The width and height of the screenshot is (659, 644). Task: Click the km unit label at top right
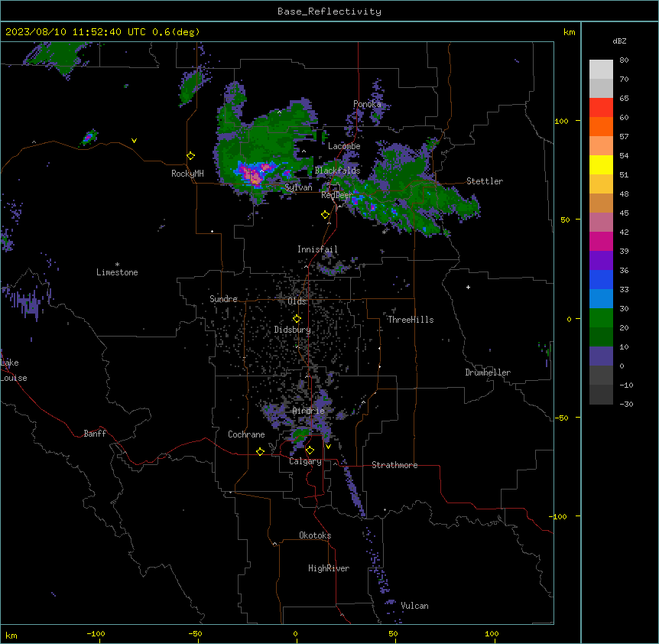pos(569,32)
